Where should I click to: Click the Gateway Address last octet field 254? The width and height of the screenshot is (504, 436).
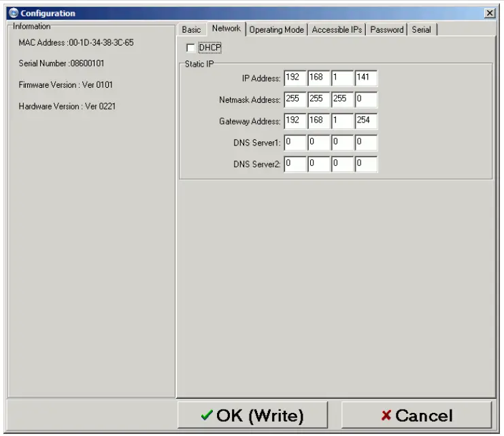point(366,121)
